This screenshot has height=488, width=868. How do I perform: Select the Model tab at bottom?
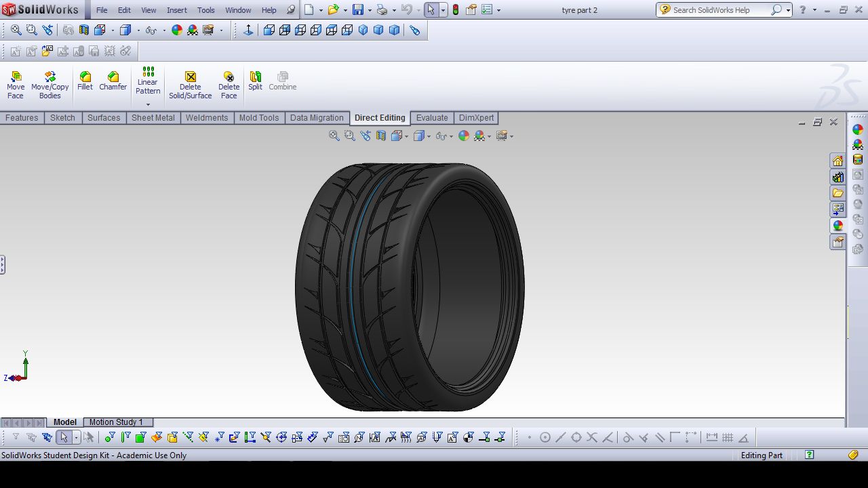(65, 422)
